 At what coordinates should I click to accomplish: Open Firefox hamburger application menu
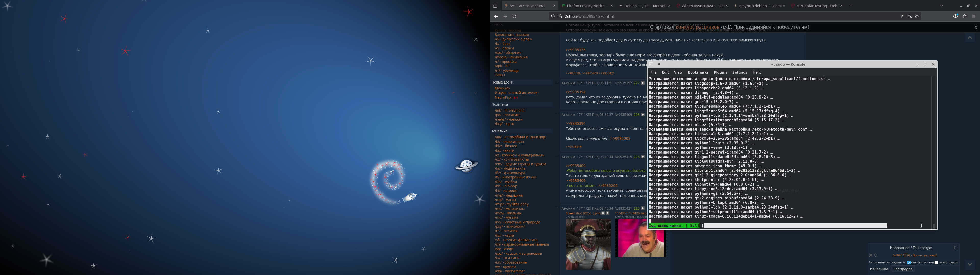[974, 16]
